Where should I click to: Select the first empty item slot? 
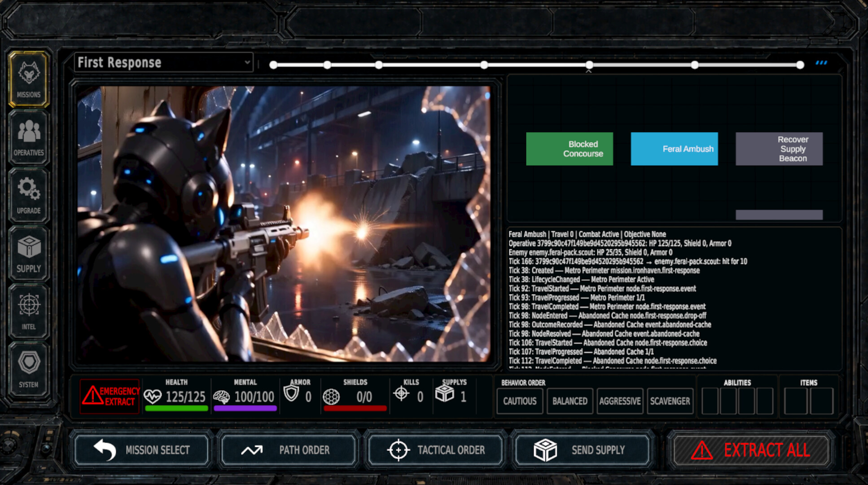click(796, 401)
